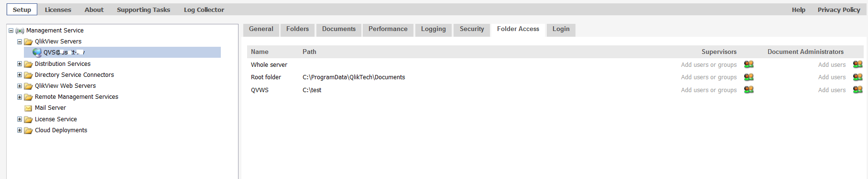Open the Log Collector menu
Screen dimensions: 868x179
click(204, 10)
